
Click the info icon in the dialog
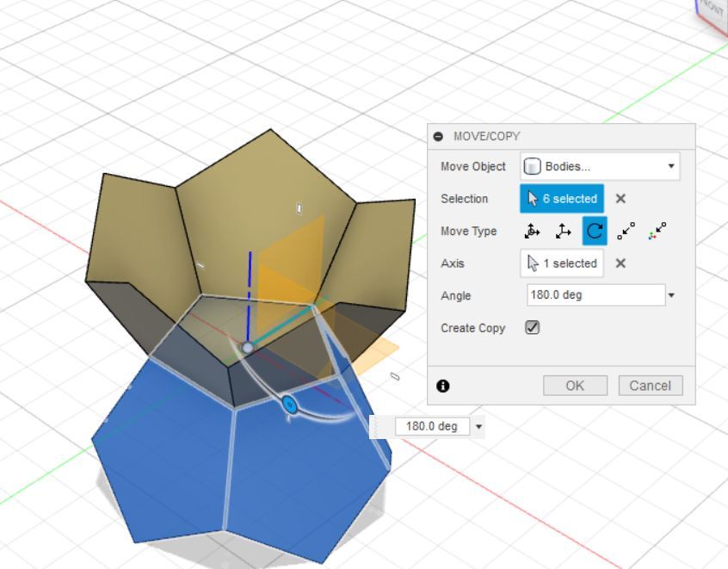coord(442,386)
